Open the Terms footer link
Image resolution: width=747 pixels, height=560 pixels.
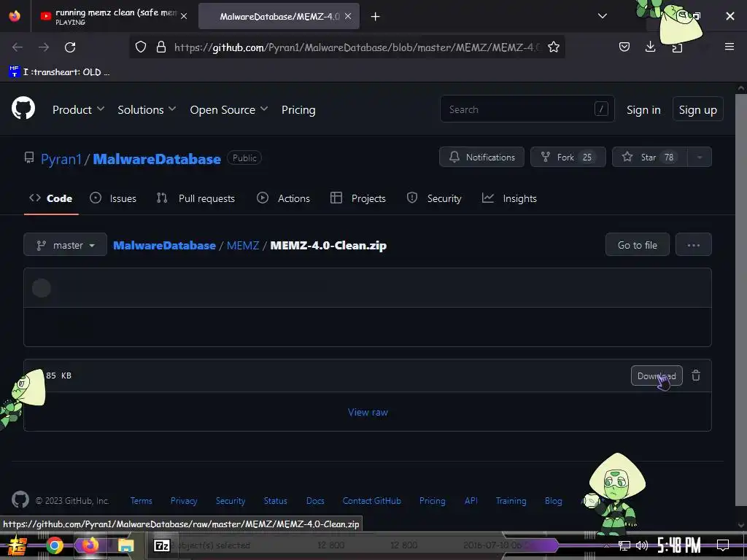141,500
